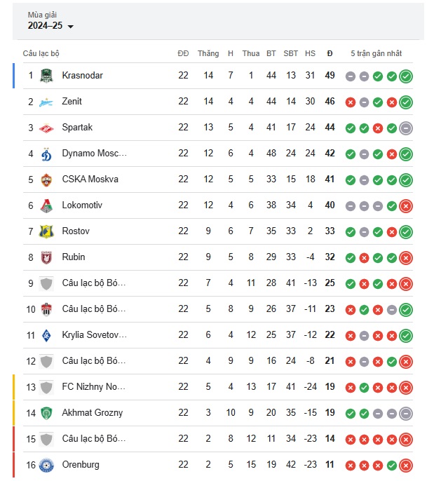Click Spartak's latest match draw icon
This screenshot has height=481, width=448.
click(x=406, y=128)
